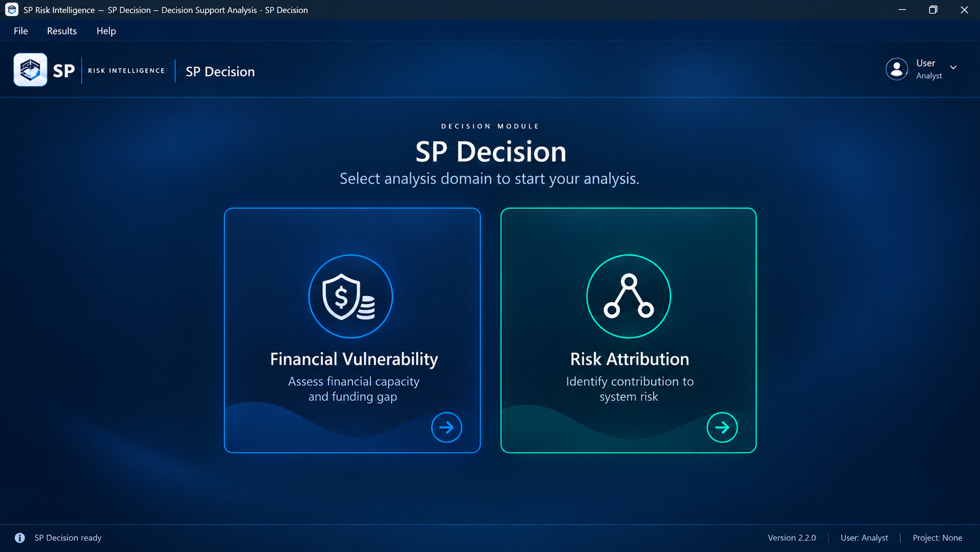This screenshot has height=552, width=980.
Task: Click the SP shield logo icon in header
Action: click(x=30, y=70)
